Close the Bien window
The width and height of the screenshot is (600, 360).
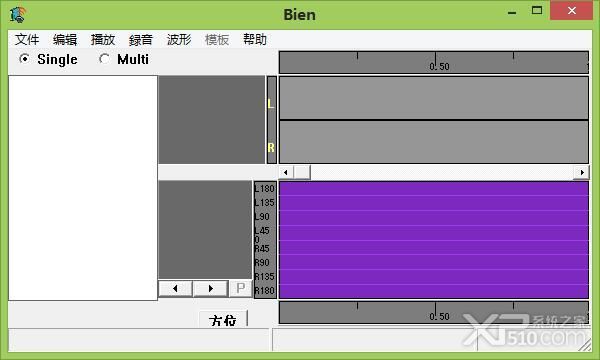(x=572, y=11)
